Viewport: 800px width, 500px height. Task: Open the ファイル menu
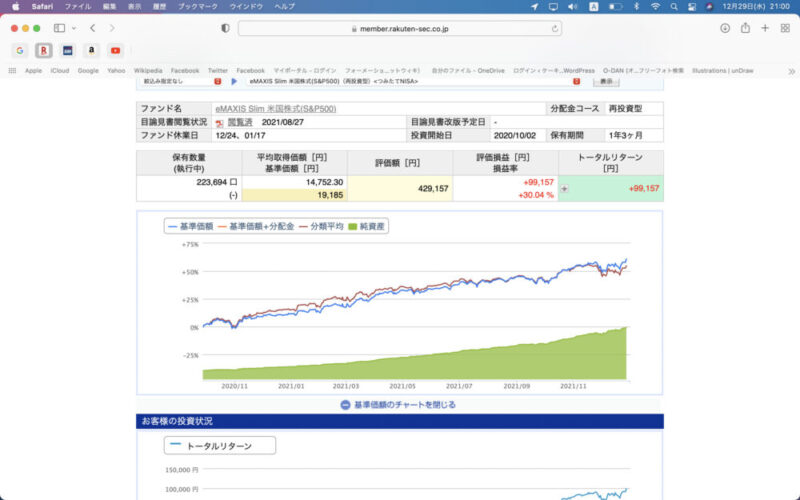pyautogui.click(x=78, y=7)
